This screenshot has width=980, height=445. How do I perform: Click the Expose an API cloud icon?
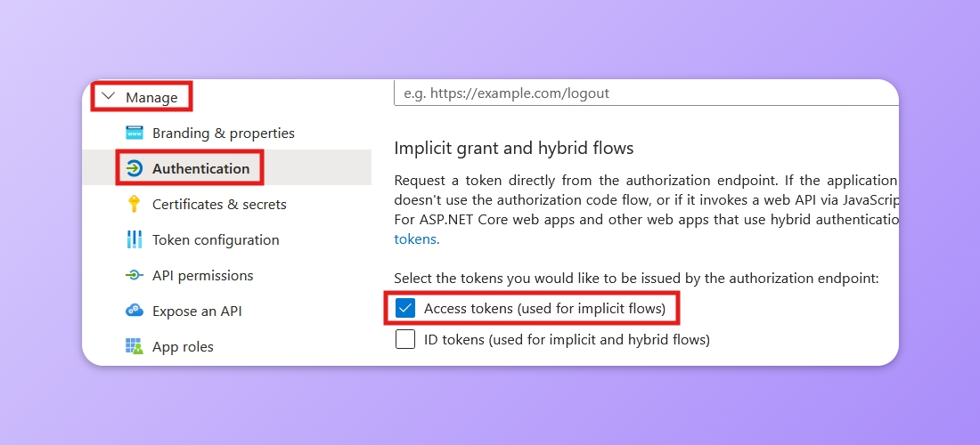[135, 311]
